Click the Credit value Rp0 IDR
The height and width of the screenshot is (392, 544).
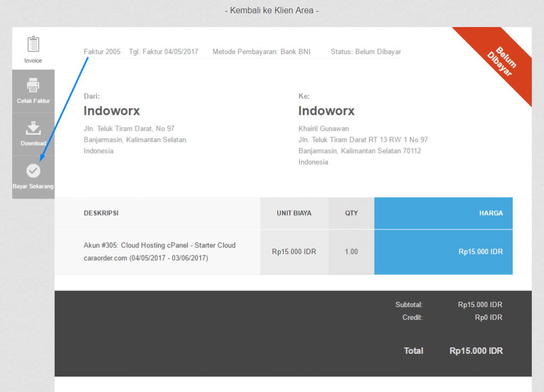tap(489, 318)
